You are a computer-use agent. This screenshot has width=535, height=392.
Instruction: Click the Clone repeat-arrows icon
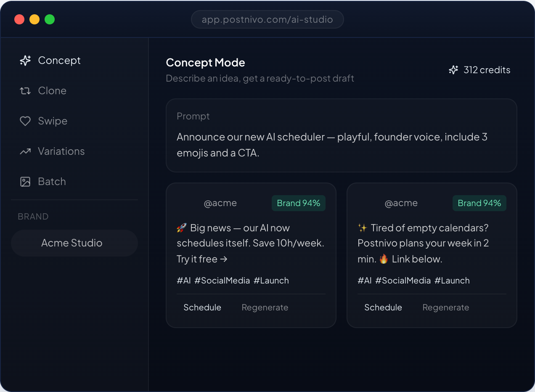click(25, 91)
